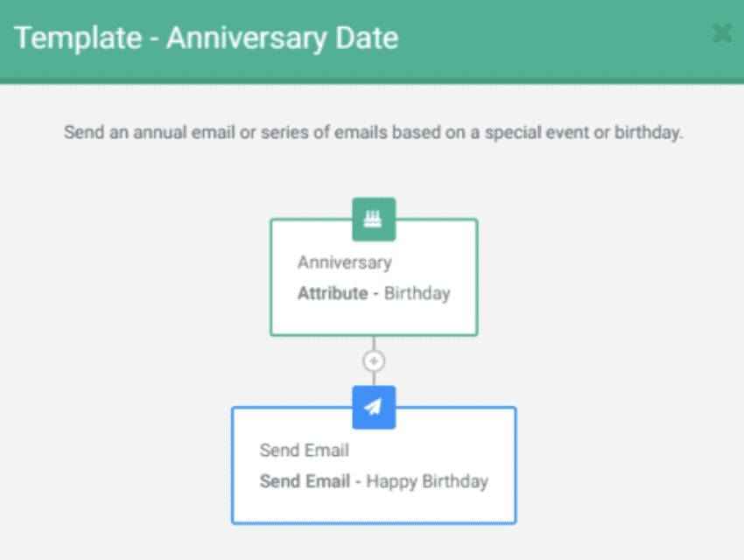
Task: Close the Anniversary Date template dialog
Action: 722,33
